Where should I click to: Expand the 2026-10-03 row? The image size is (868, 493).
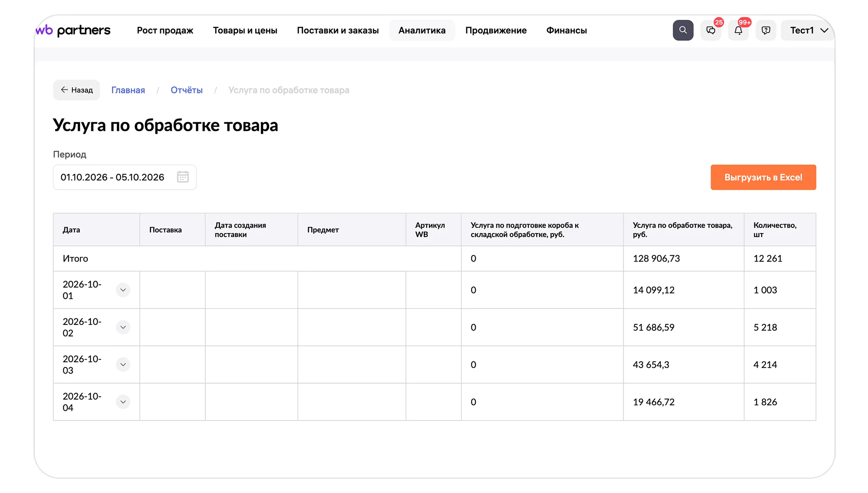[x=123, y=365]
